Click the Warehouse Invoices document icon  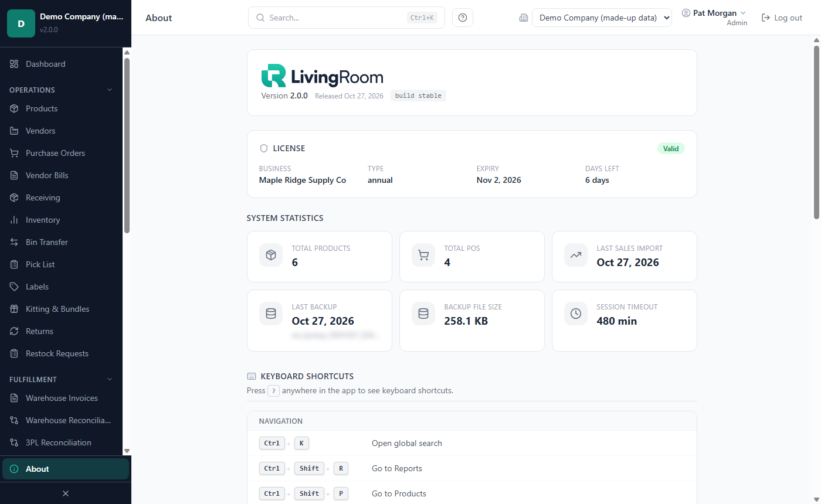click(x=14, y=398)
